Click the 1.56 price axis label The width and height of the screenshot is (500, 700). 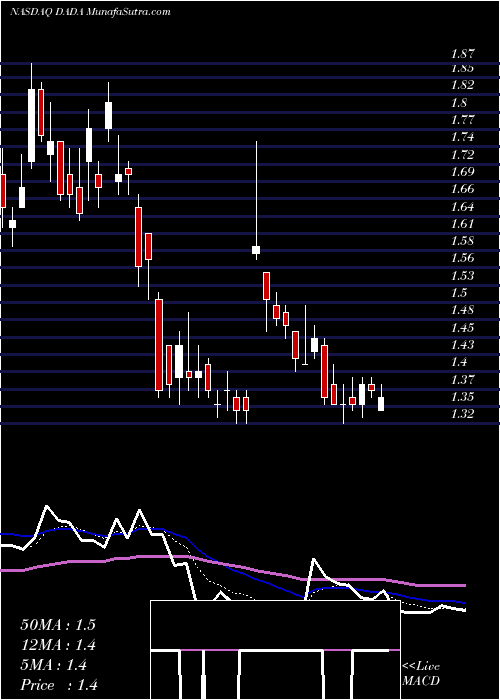point(462,258)
